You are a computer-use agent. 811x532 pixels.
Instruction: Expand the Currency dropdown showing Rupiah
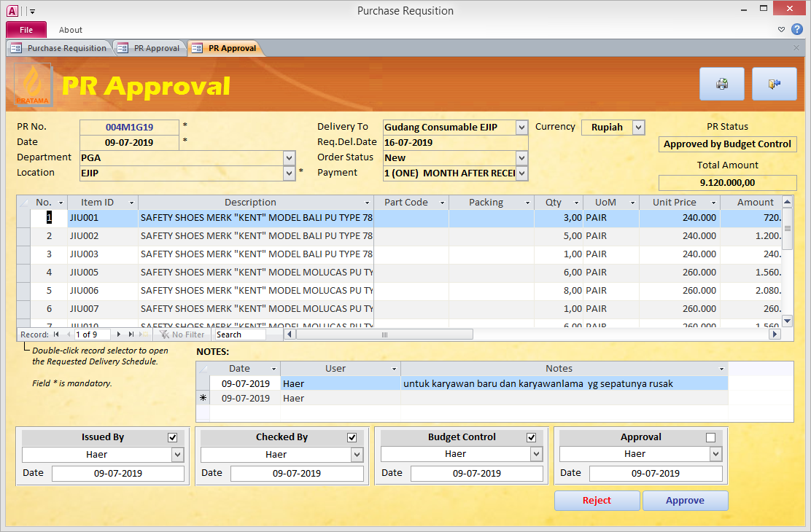[639, 127]
